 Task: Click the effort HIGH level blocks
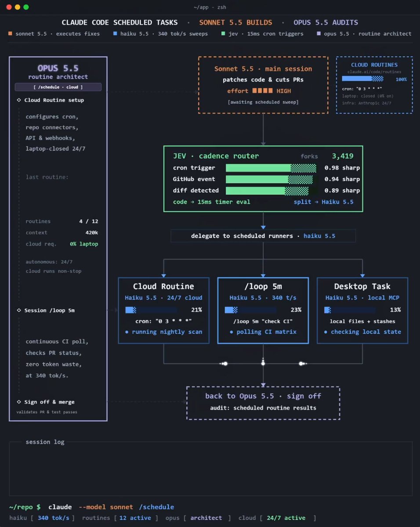(262, 91)
